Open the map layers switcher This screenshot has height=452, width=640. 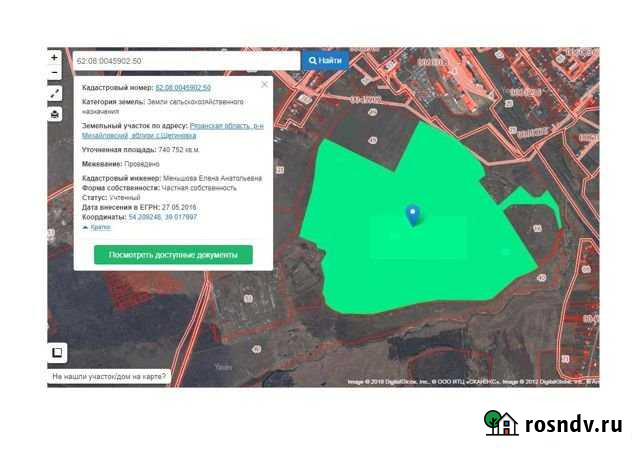pyautogui.click(x=57, y=352)
